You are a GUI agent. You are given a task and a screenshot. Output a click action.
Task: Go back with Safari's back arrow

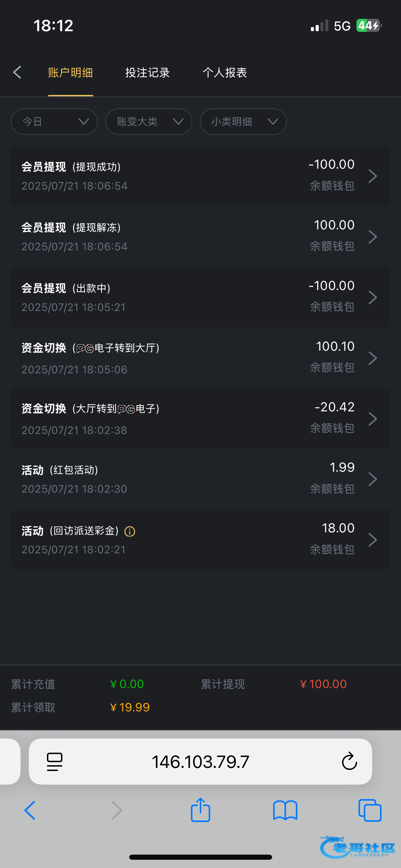30,810
